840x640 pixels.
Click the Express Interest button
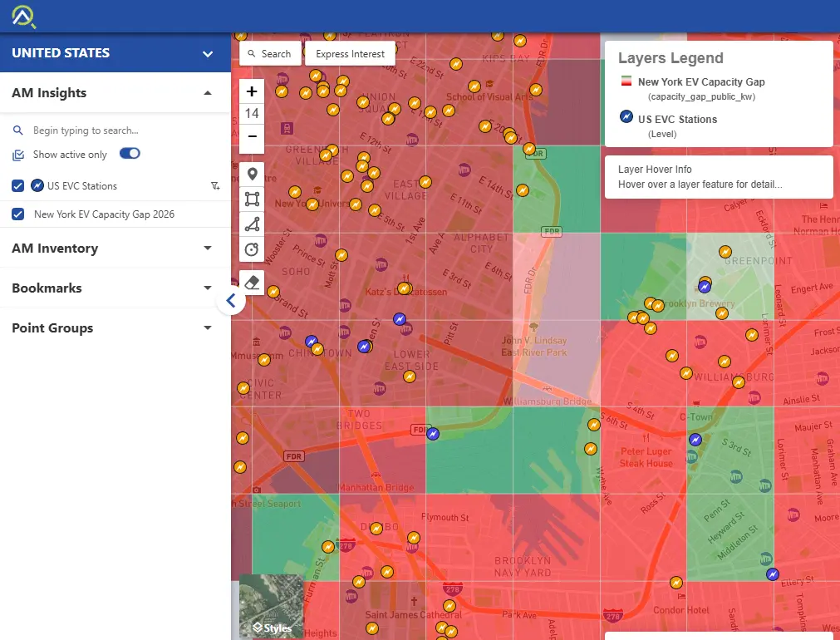tap(350, 54)
